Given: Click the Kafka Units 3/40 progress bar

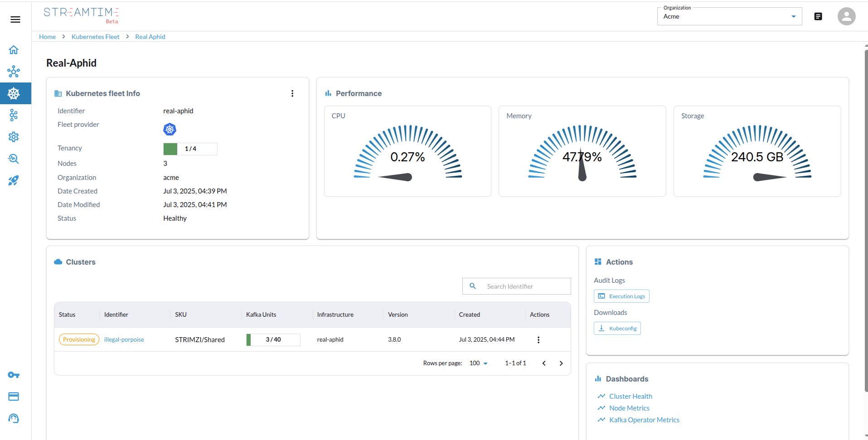Looking at the screenshot, I should (273, 340).
